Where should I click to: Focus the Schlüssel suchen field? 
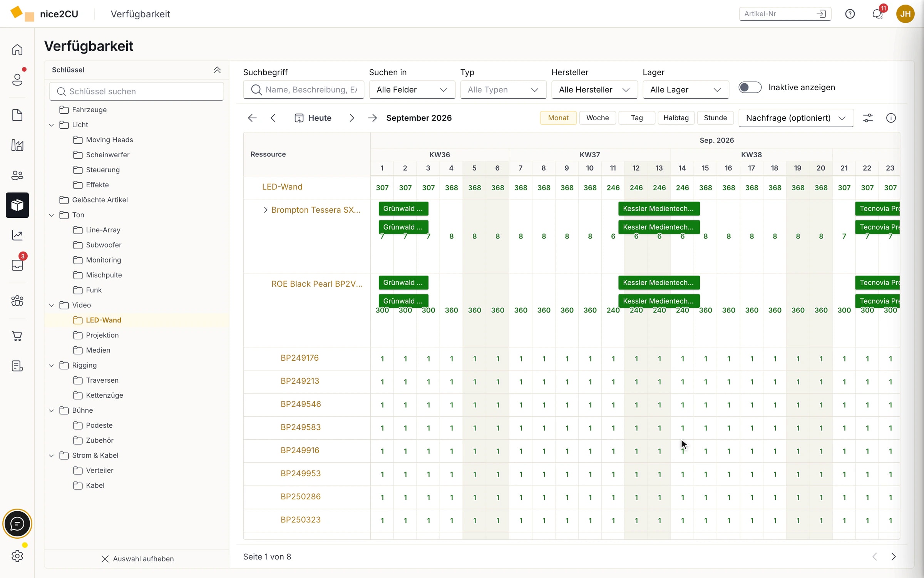point(136,91)
